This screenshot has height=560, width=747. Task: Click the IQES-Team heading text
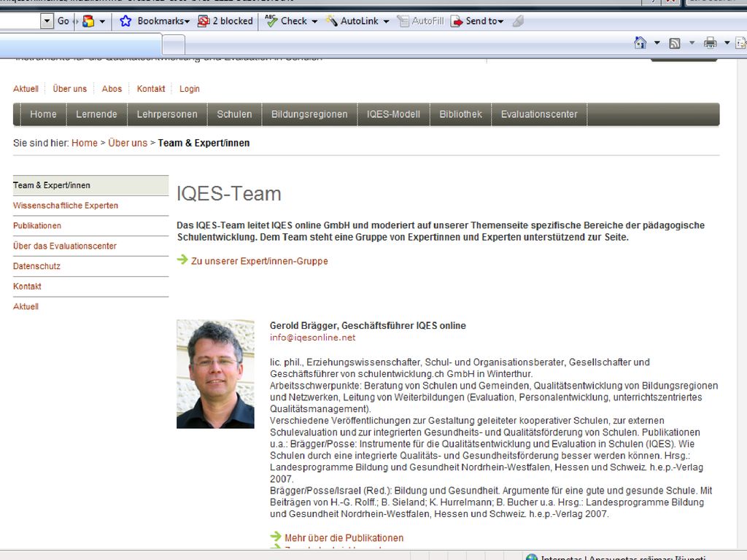tap(229, 194)
